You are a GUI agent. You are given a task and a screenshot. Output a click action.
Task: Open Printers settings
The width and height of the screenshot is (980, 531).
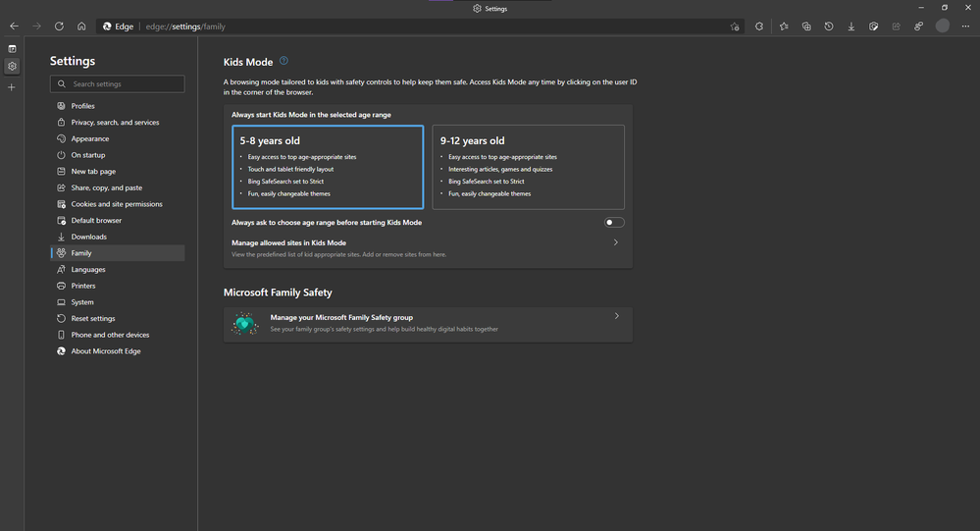[118, 286]
